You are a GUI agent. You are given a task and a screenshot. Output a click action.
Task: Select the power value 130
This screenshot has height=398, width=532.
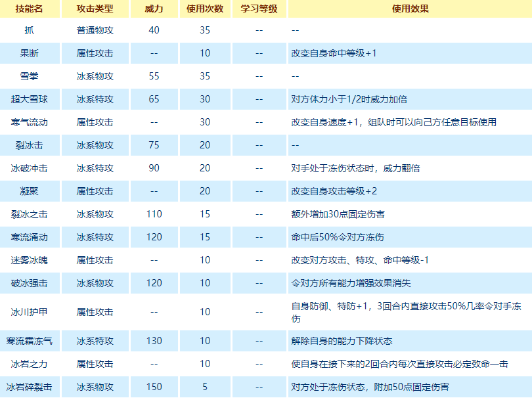pos(154,341)
